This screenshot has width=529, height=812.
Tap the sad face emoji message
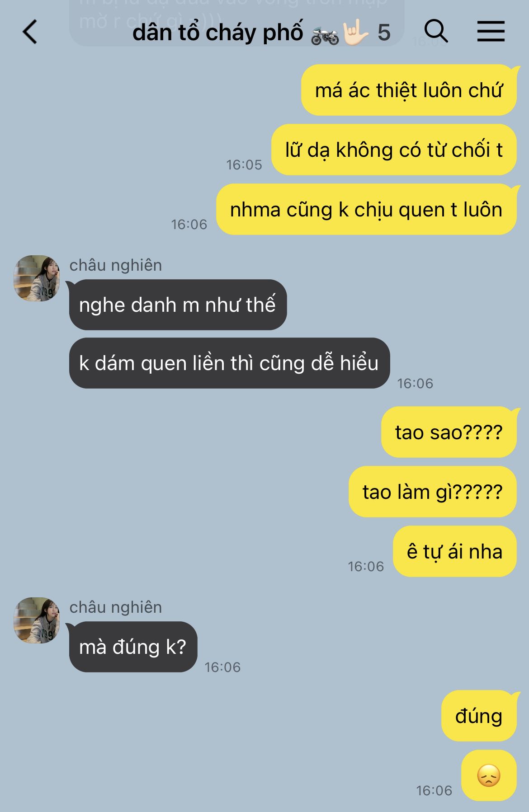coord(489,775)
